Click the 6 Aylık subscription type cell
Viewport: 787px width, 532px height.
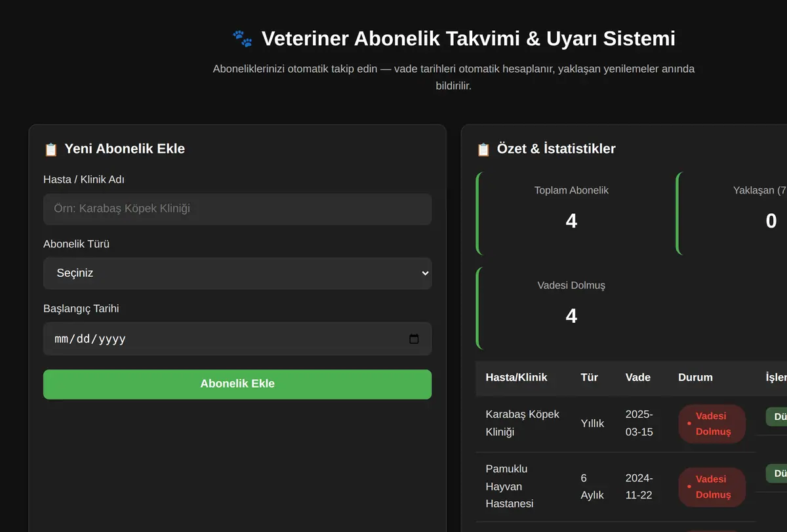(592, 486)
